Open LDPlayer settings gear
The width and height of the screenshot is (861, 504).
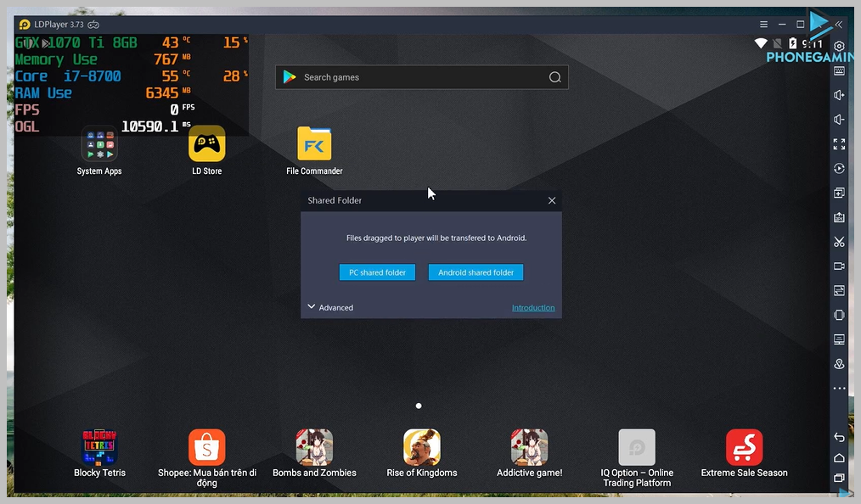pyautogui.click(x=839, y=46)
